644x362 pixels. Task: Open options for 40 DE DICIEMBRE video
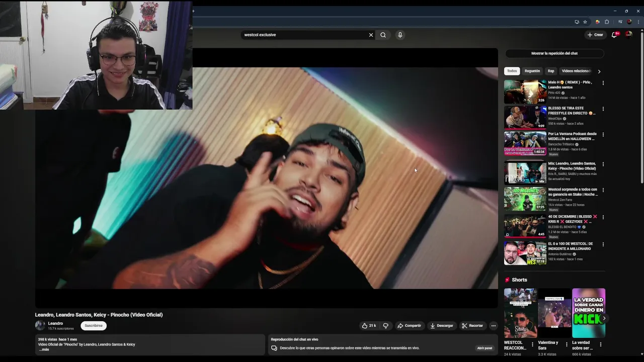pyautogui.click(x=603, y=217)
